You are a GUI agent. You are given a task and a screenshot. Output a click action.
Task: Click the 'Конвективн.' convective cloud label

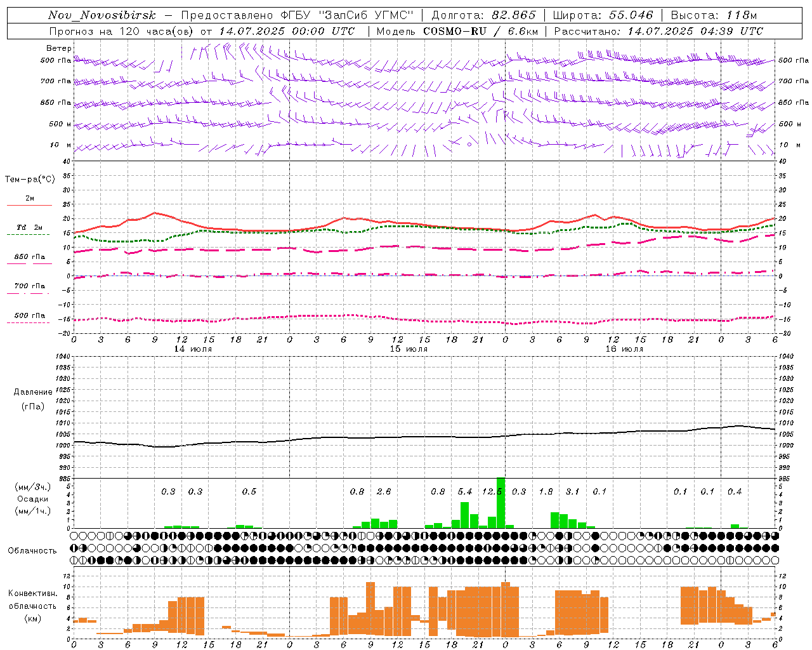pos(33,594)
